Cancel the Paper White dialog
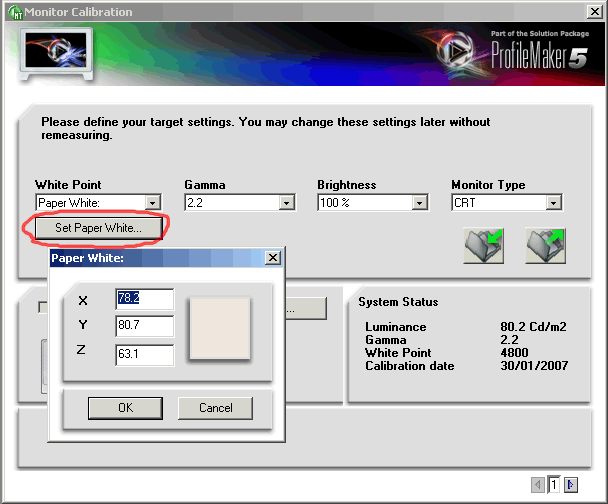Screen dimensions: 608x504 215,408
